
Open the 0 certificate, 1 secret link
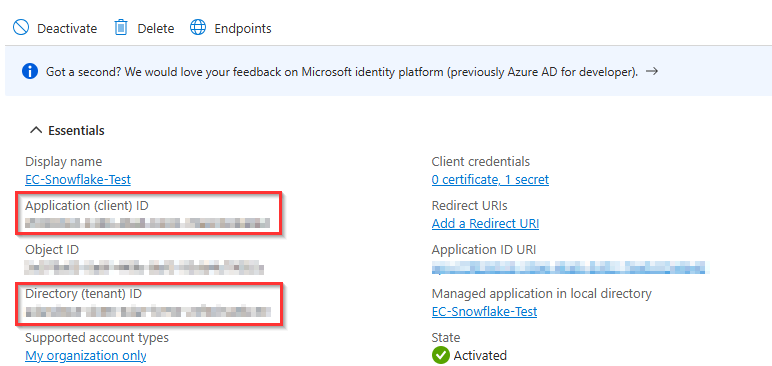[x=490, y=180]
